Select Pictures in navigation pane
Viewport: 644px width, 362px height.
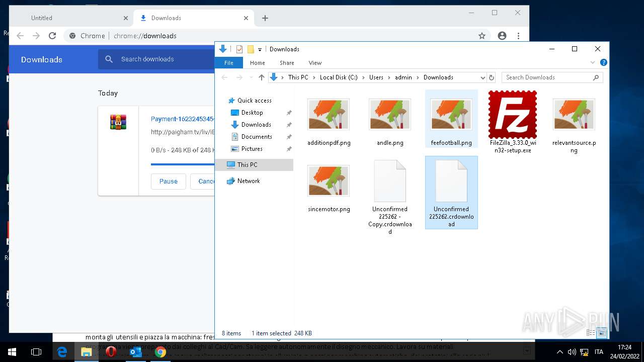point(252,149)
